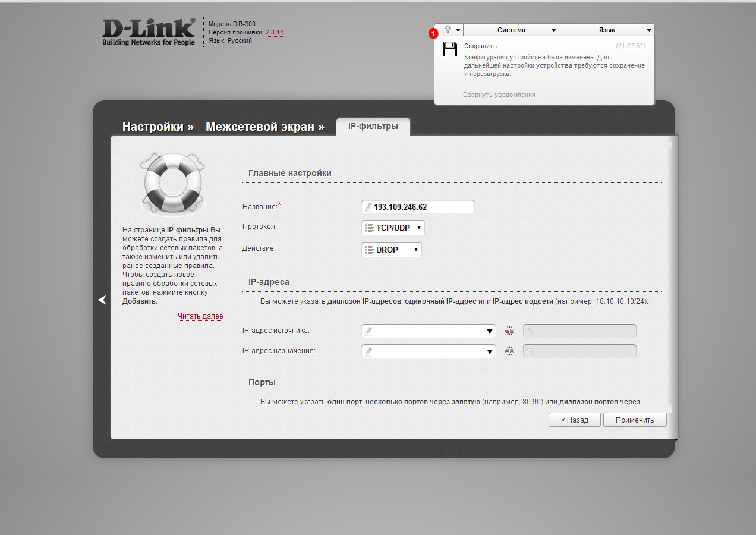Expand the Протокол TCP/UDP dropdown

click(393, 228)
